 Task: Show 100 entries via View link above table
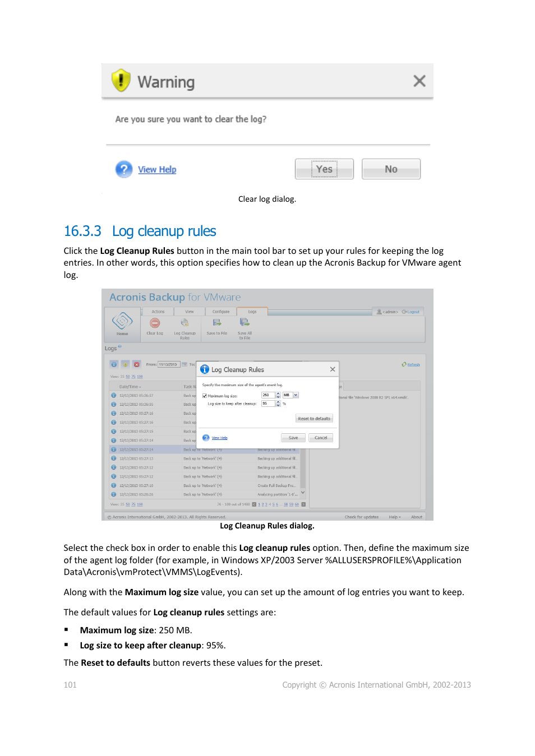[x=140, y=377]
